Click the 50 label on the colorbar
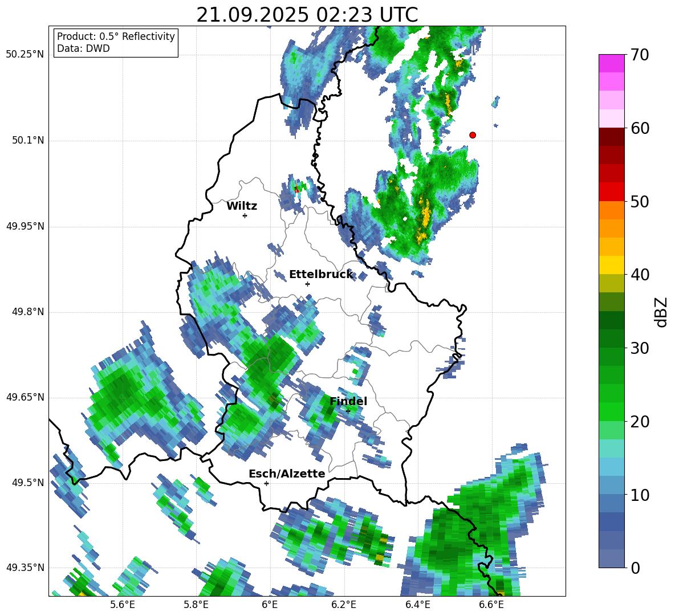The height and width of the screenshot is (616, 675). [x=639, y=201]
